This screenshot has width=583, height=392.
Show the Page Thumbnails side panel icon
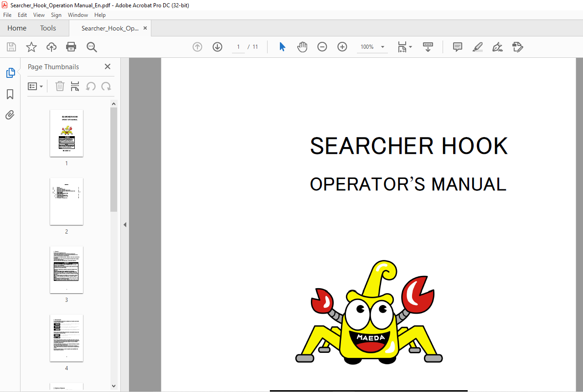pos(10,73)
